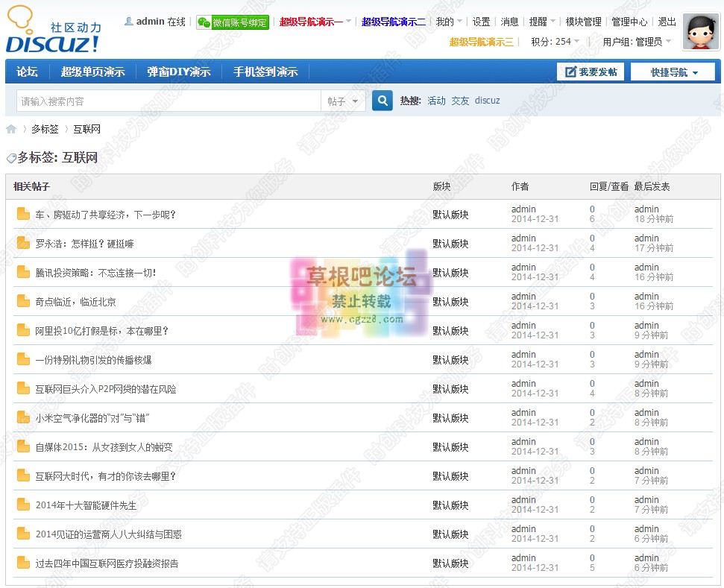Click the blue search magnifier icon
This screenshot has height=588, width=724.
tap(382, 99)
